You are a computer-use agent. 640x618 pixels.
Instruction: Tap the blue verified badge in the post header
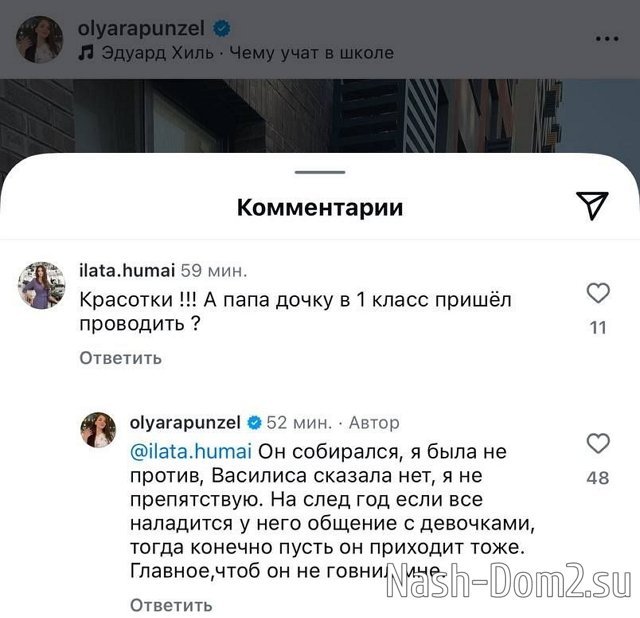tap(222, 29)
